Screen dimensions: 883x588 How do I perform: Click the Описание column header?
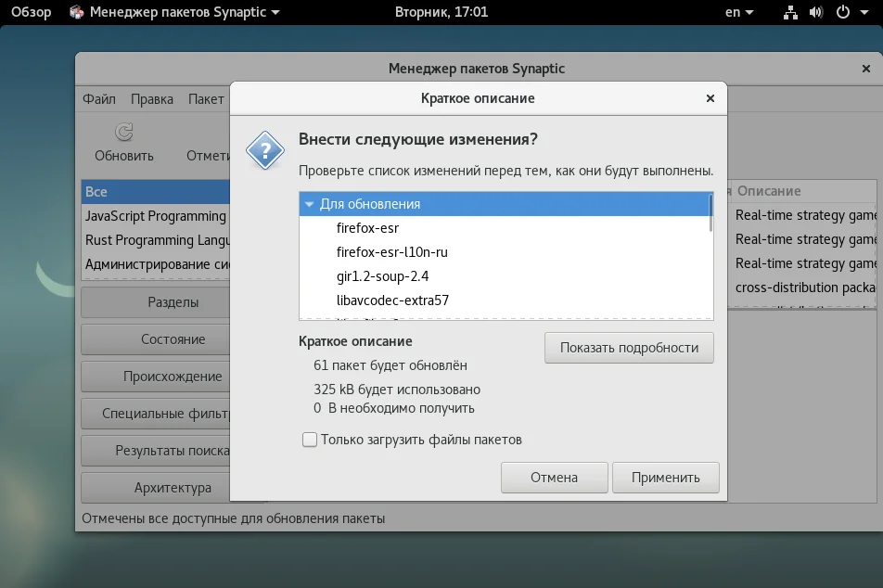pyautogui.click(x=804, y=191)
